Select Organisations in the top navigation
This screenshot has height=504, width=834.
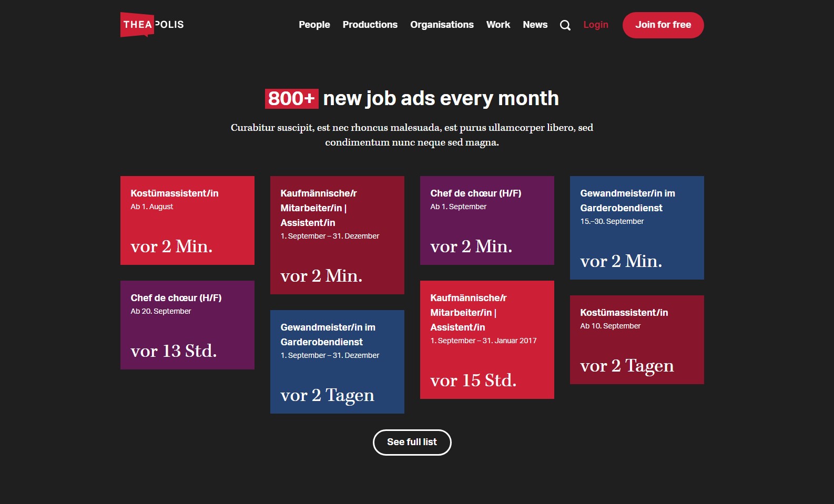442,25
